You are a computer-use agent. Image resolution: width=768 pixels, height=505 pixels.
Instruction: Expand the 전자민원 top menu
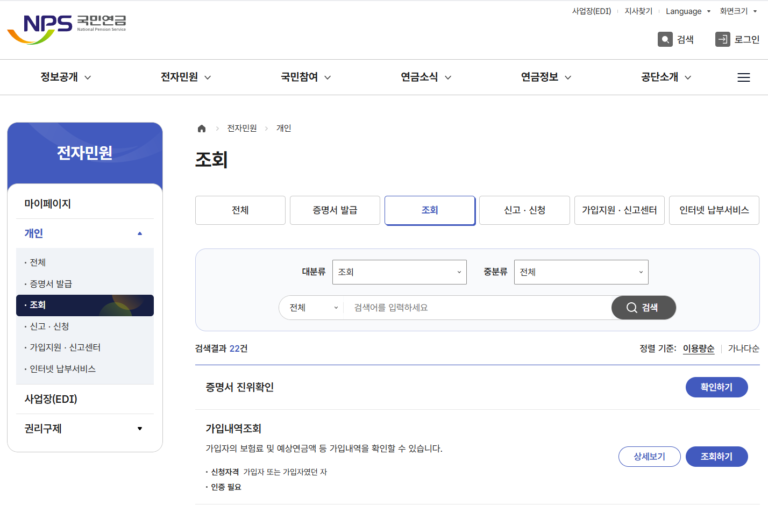tap(186, 77)
